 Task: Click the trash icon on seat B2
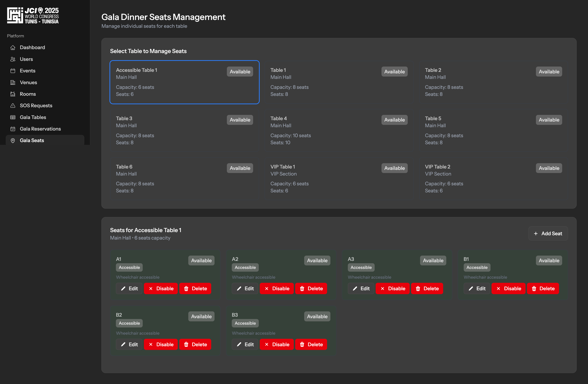click(x=186, y=344)
